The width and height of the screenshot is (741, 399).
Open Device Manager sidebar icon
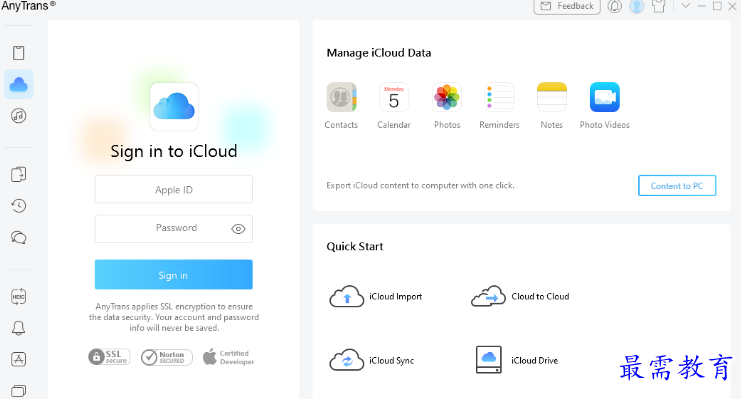tap(18, 53)
